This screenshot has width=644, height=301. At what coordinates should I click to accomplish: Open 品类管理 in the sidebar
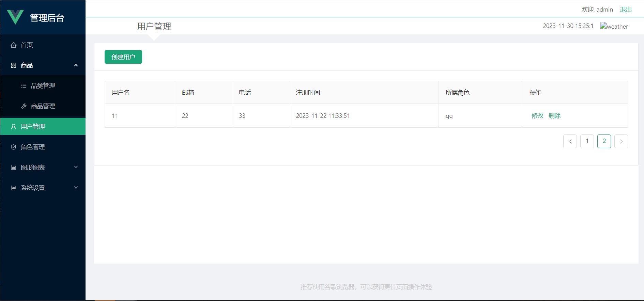(43, 85)
